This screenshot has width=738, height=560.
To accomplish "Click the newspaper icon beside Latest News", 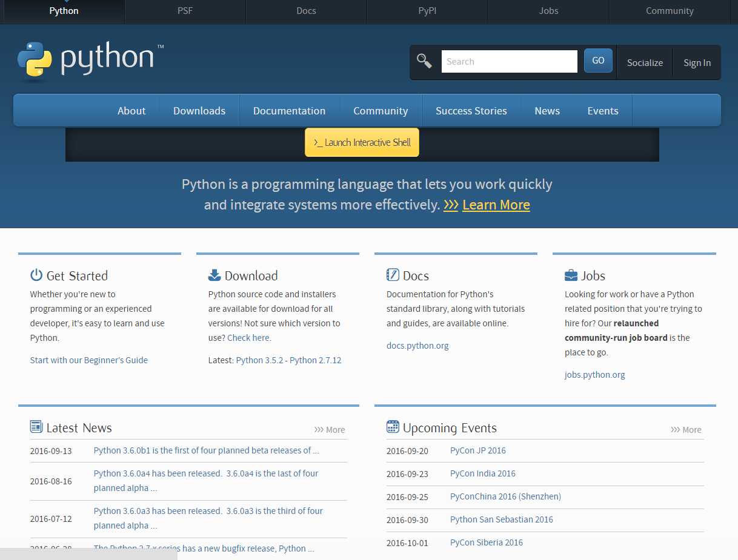I will pos(36,427).
